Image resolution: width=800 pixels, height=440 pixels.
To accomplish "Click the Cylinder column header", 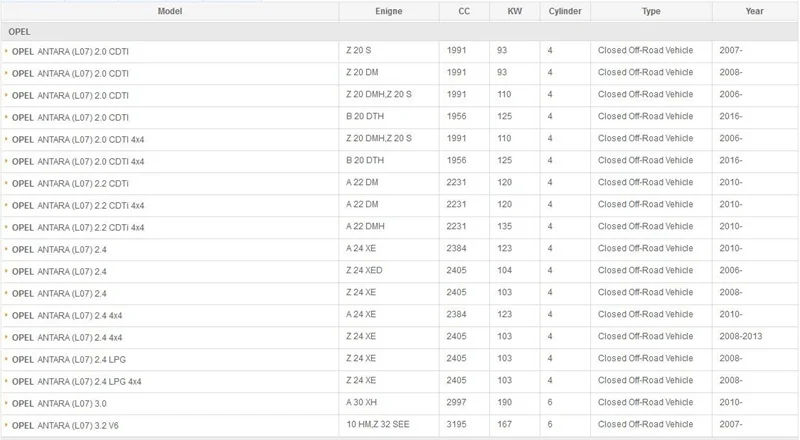I will point(565,11).
